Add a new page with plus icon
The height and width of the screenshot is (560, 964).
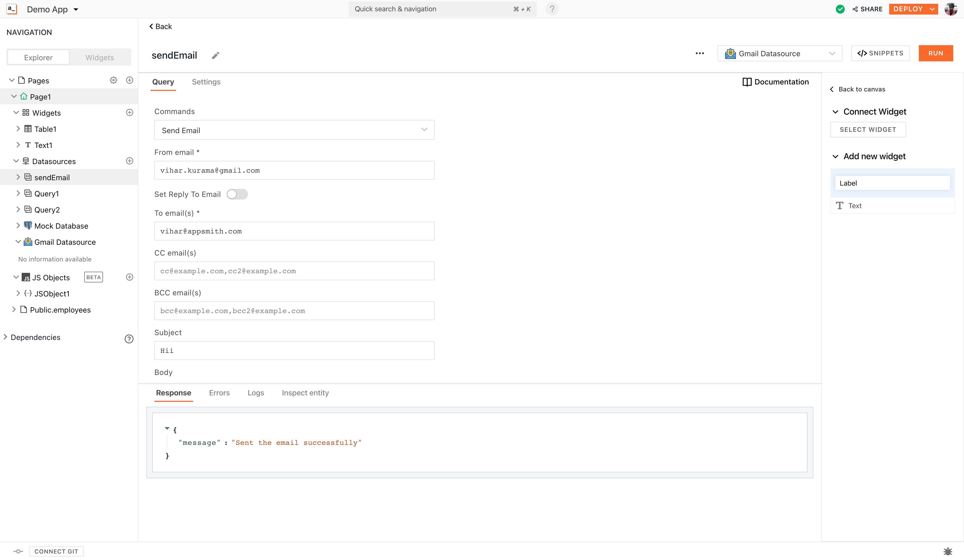point(130,80)
